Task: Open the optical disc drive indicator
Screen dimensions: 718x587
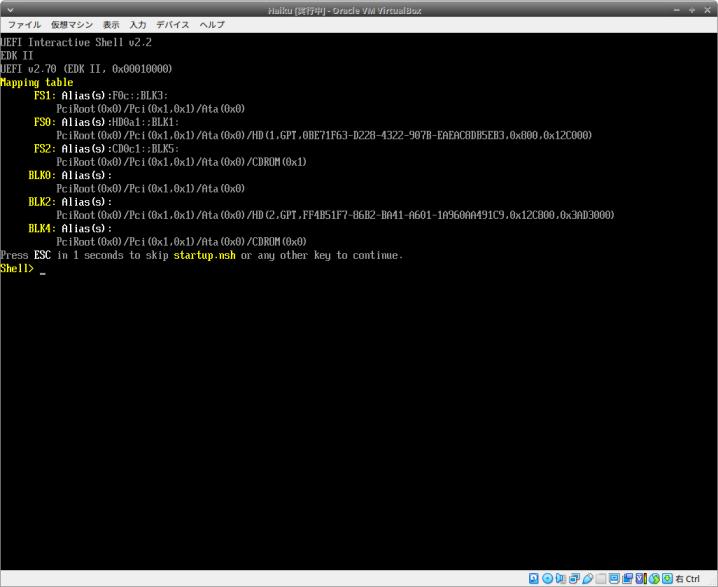Action: (547, 578)
